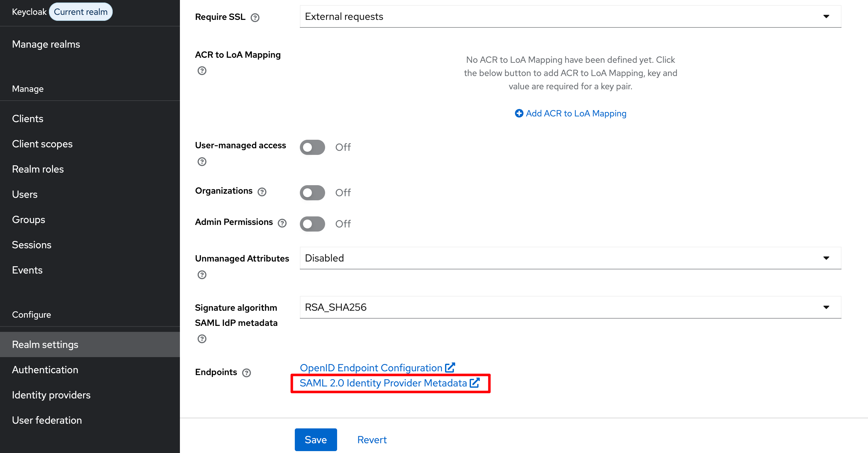Expand the Unmanaged Attributes dropdown
The height and width of the screenshot is (453, 868).
(570, 258)
